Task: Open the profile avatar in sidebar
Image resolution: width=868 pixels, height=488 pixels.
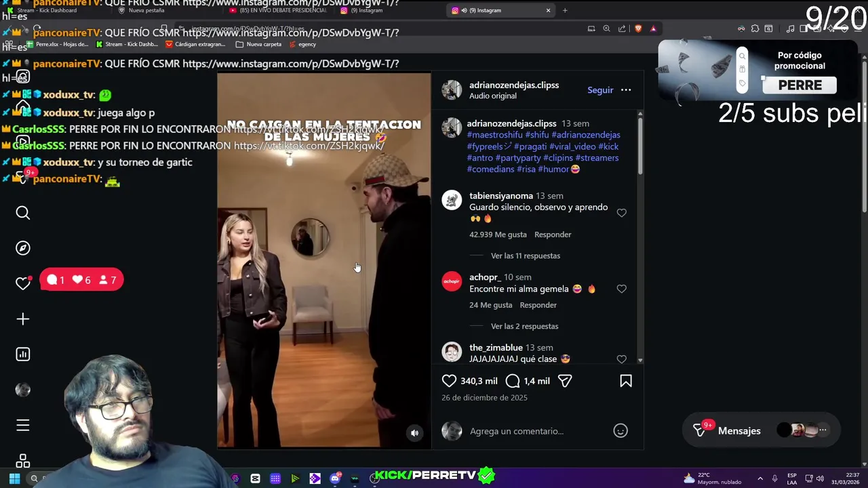Action: click(23, 390)
